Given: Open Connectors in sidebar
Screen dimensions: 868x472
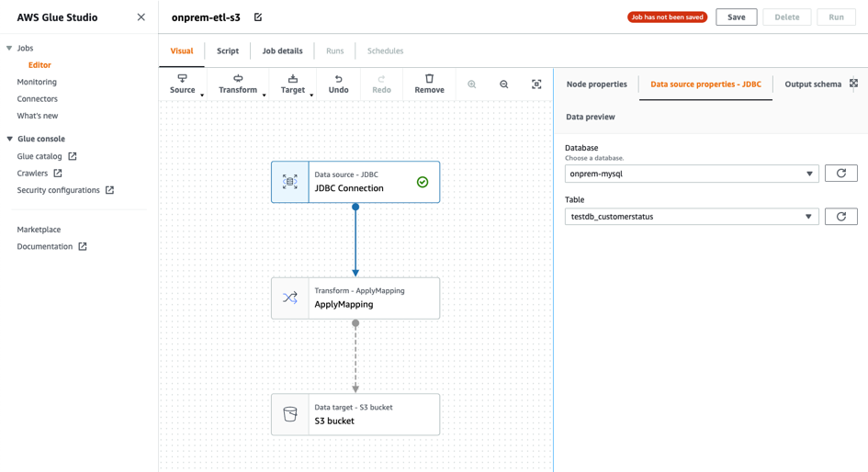Looking at the screenshot, I should point(37,98).
